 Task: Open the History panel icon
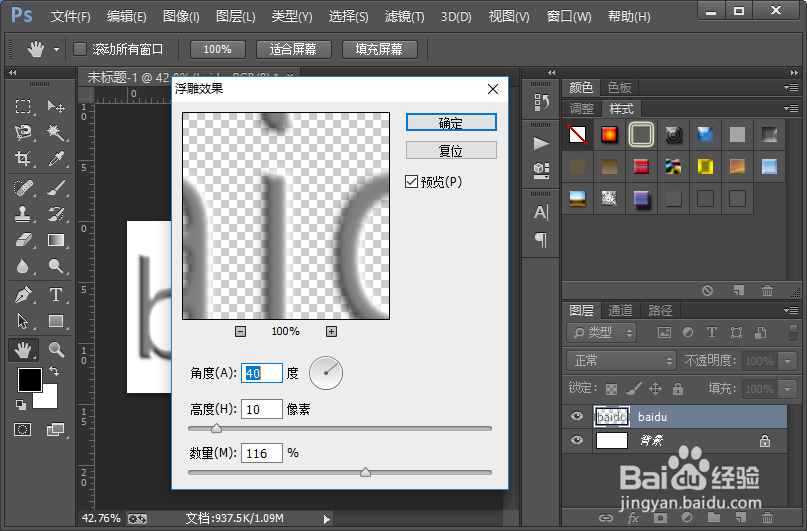(x=541, y=102)
